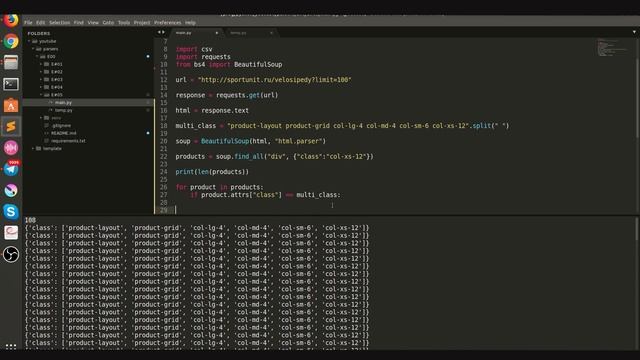640x360 pixels.
Task: Click the Sublime Text dock icon
Action: pos(11,127)
